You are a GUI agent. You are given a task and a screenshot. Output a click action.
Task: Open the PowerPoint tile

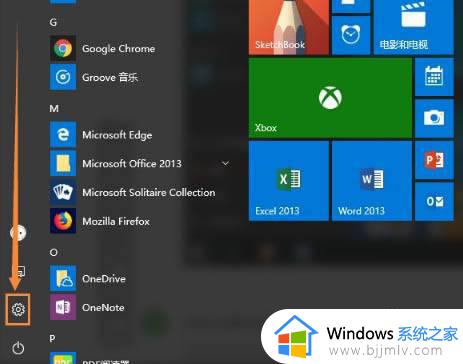(x=434, y=160)
